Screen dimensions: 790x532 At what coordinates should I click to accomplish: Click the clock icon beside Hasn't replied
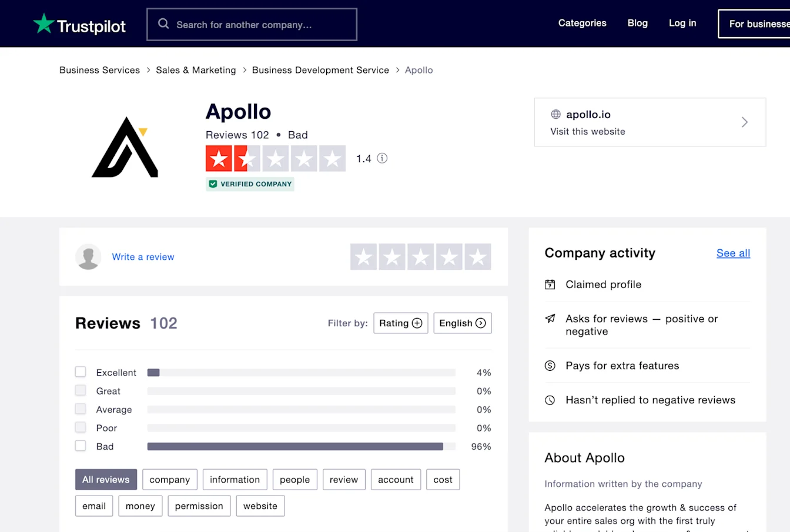[x=550, y=400]
